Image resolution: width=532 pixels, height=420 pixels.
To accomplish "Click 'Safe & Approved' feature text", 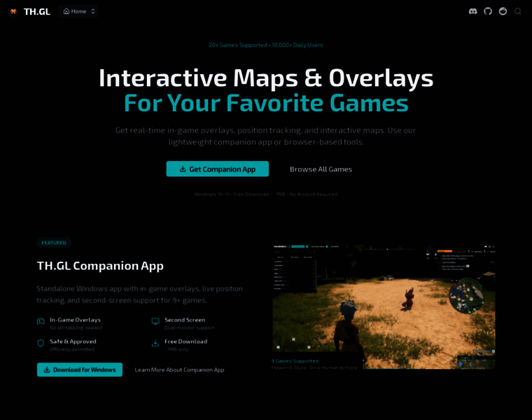I will [73, 342].
